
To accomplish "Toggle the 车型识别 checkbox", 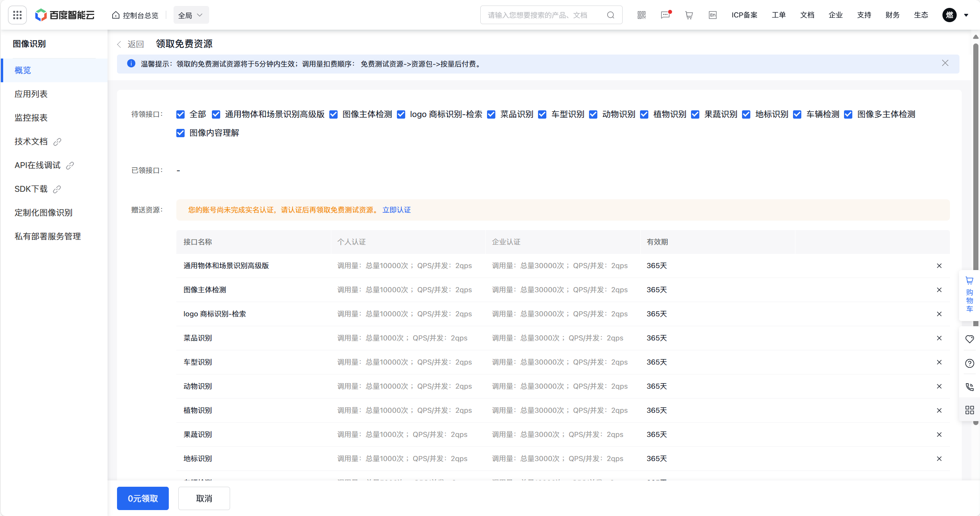I will 542,114.
